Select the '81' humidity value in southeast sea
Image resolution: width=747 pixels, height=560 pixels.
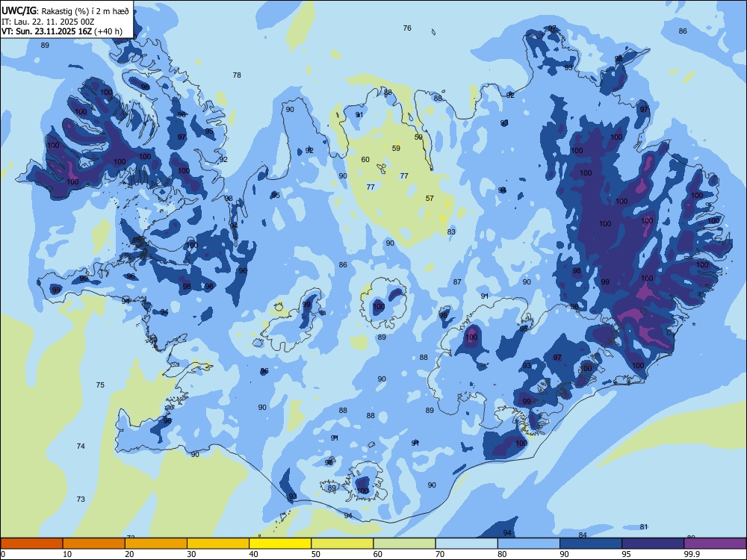point(644,526)
